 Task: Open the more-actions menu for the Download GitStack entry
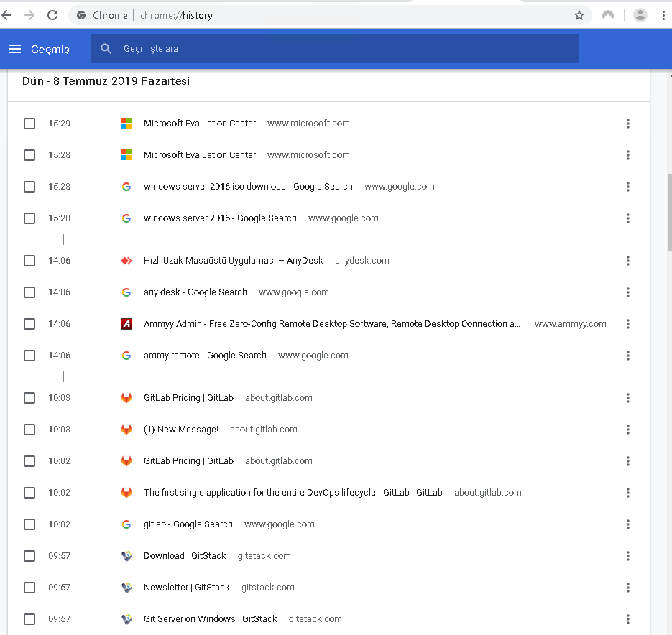click(628, 556)
